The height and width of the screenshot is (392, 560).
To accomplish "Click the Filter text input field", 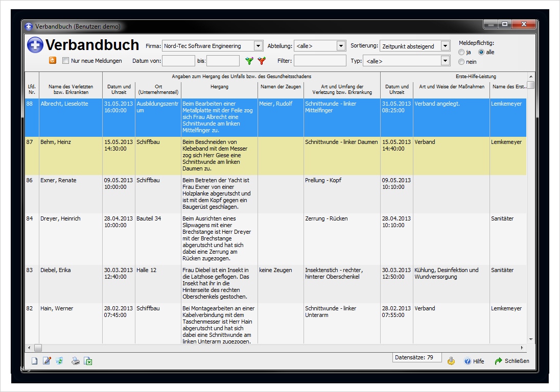I will pyautogui.click(x=320, y=61).
